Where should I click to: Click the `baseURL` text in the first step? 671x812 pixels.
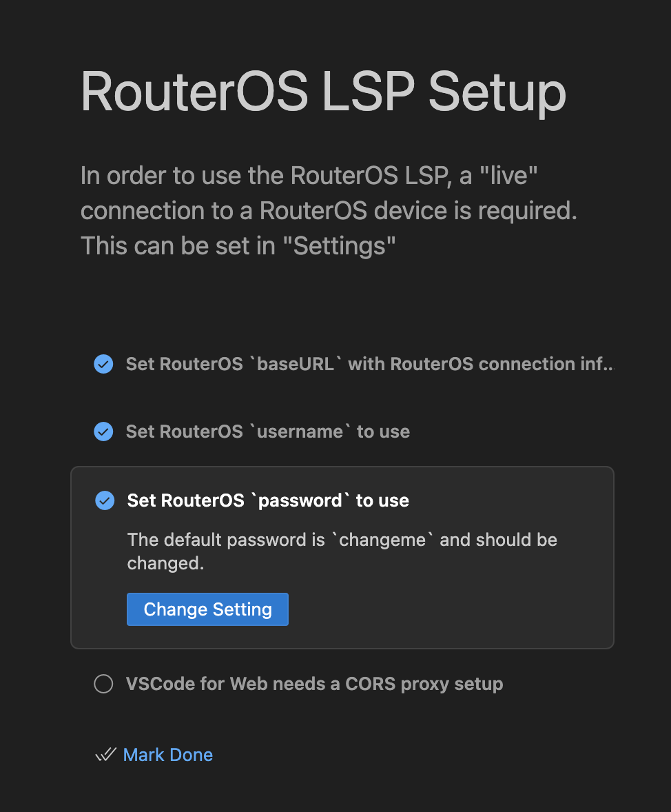(x=296, y=364)
